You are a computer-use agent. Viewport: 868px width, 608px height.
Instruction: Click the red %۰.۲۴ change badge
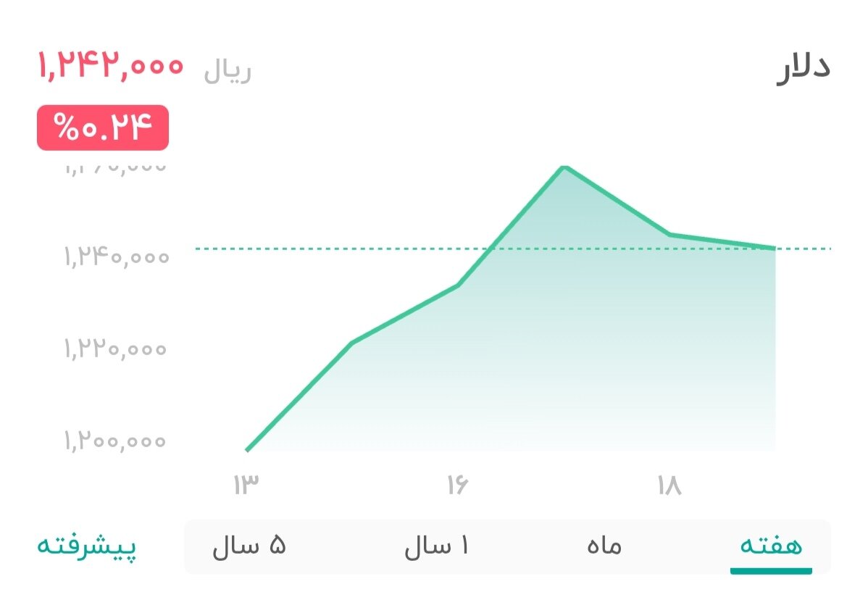(x=103, y=126)
